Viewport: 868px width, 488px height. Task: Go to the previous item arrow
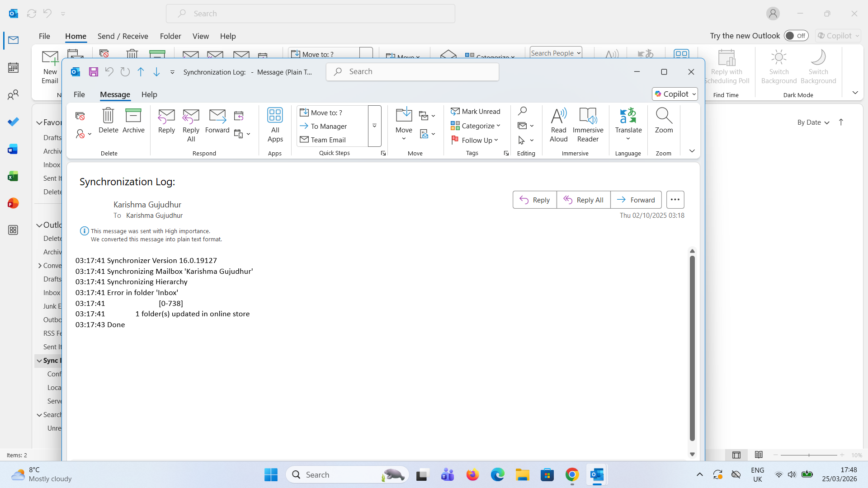tap(141, 72)
